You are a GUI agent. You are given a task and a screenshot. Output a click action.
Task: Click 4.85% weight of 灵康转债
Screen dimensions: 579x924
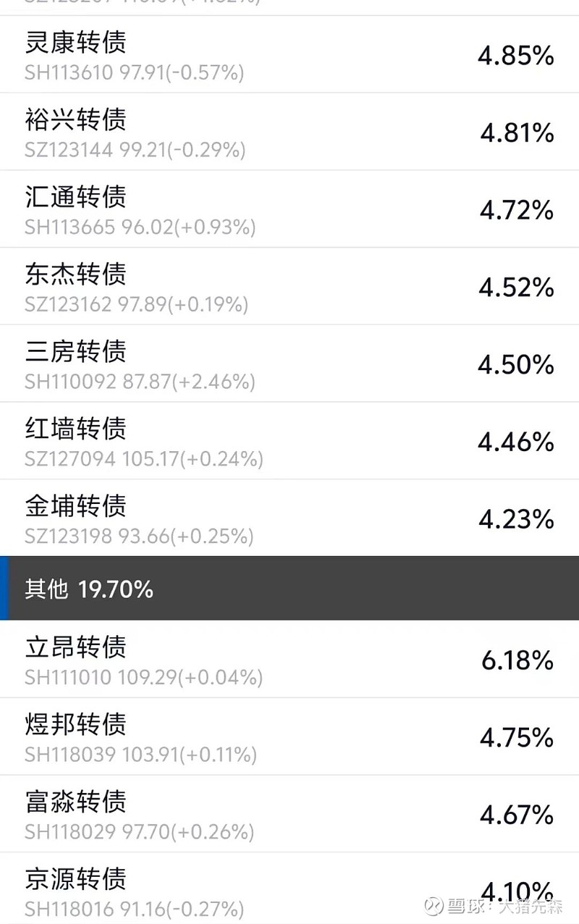(515, 56)
